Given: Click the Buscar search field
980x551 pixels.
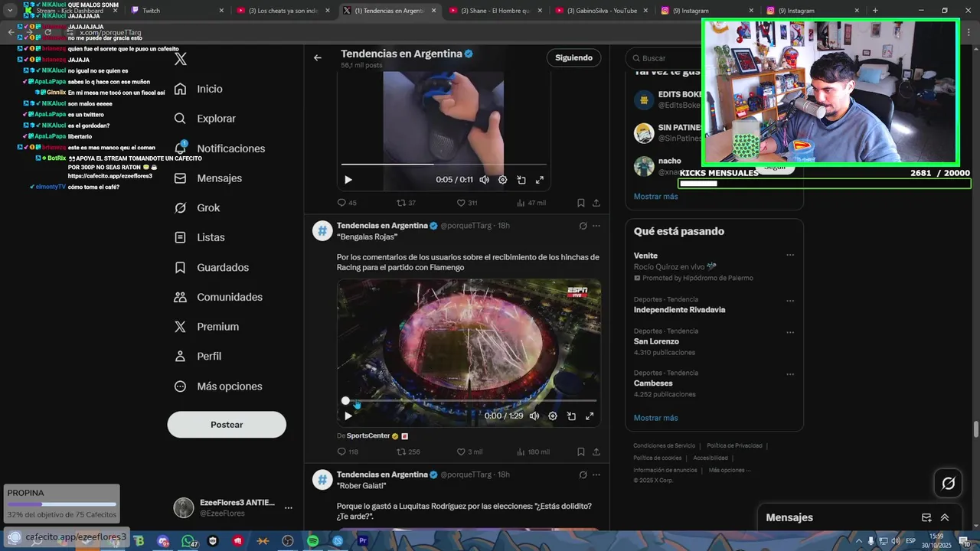Looking at the screenshot, I should coord(714,58).
